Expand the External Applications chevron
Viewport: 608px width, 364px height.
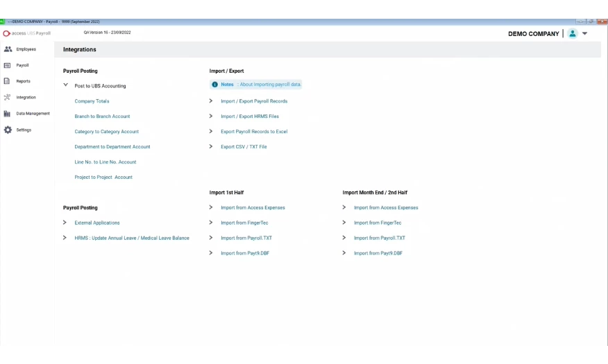click(x=65, y=223)
